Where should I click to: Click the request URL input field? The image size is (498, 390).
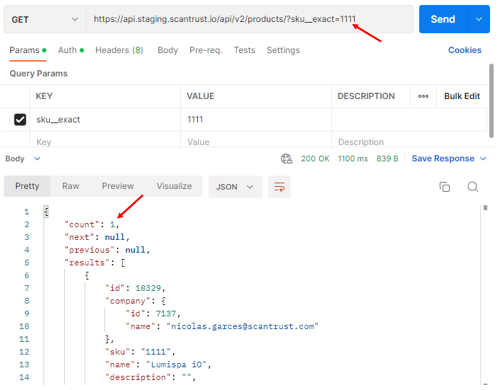point(249,19)
